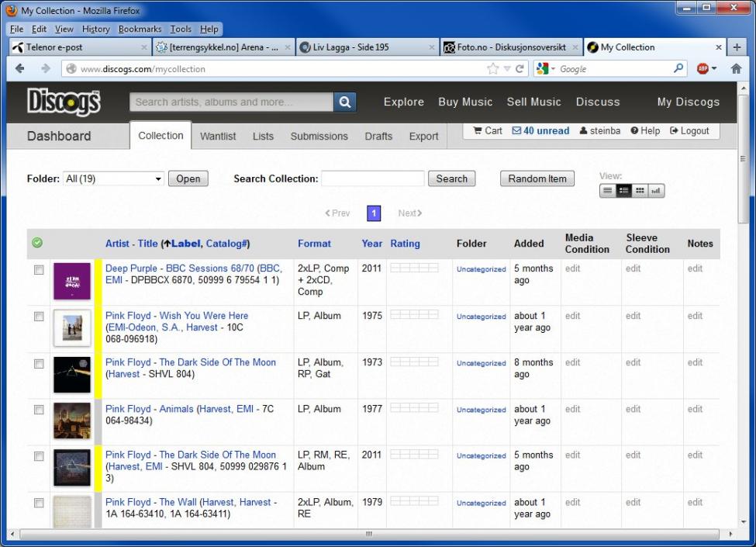Click the Google search magnifier icon
This screenshot has height=547, width=756.
[x=678, y=68]
